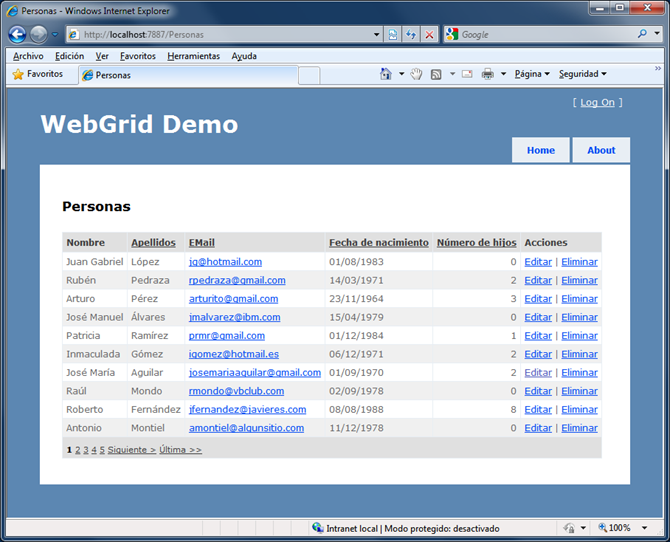
Task: Go to page 2 of grid
Action: pos(78,450)
